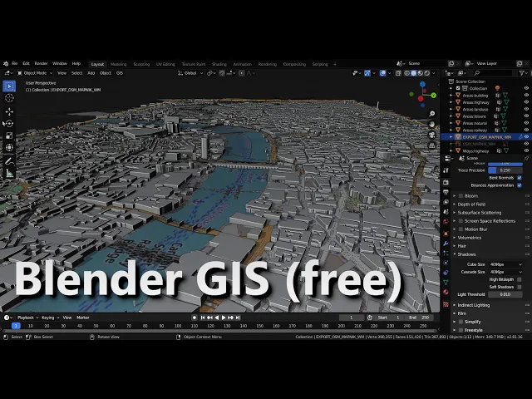Screen dimensions: 532x399
Task: Open Object Data green triangle icon
Action: [x=446, y=283]
